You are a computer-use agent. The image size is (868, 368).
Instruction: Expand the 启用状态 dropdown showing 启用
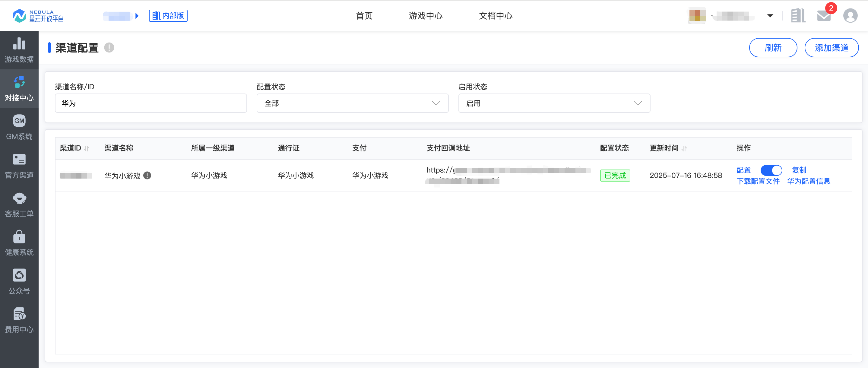[x=554, y=103]
